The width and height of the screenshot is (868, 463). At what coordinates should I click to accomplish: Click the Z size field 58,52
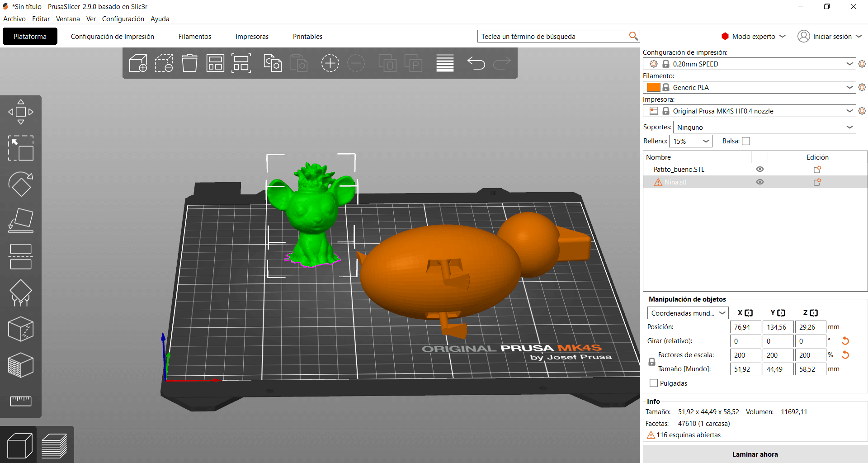[811, 369]
